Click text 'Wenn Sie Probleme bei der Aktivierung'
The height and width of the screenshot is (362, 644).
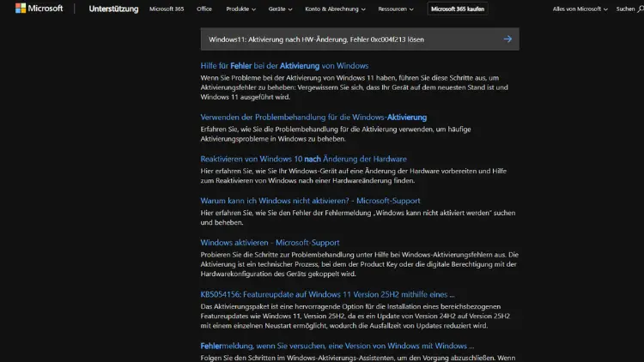pyautogui.click(x=354, y=87)
